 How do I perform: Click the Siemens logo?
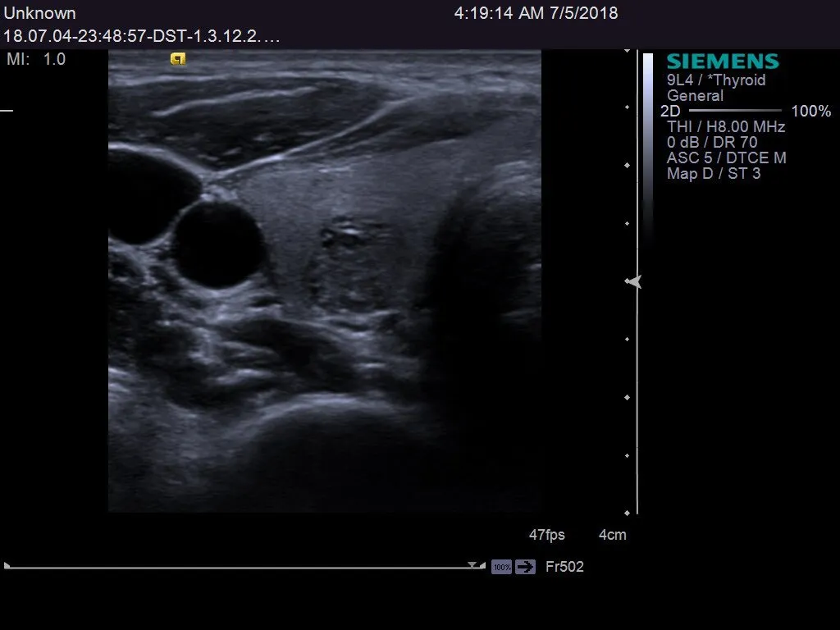click(x=722, y=62)
